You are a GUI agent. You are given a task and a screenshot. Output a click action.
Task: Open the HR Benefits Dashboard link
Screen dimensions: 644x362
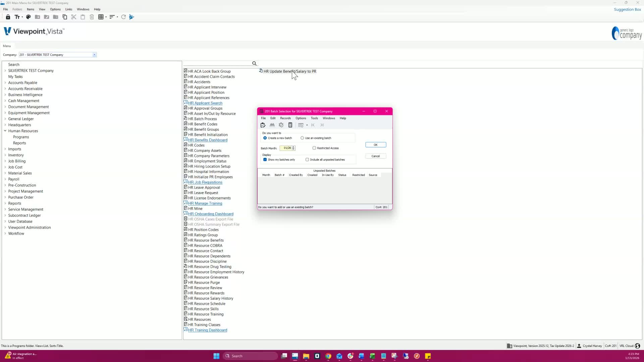pyautogui.click(x=208, y=140)
